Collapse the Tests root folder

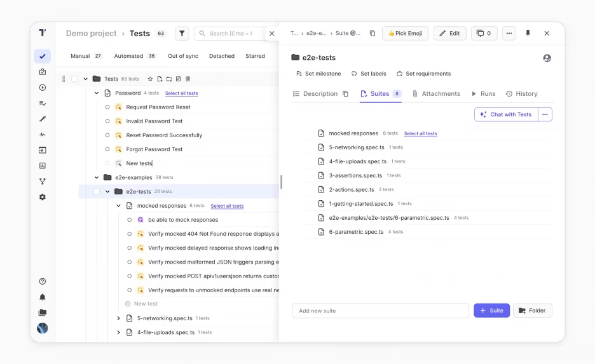pos(86,79)
